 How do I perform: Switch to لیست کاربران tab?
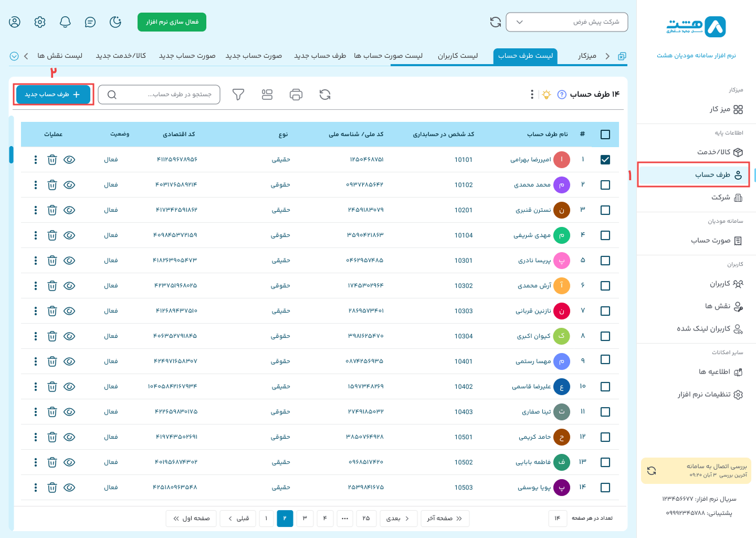coord(458,56)
